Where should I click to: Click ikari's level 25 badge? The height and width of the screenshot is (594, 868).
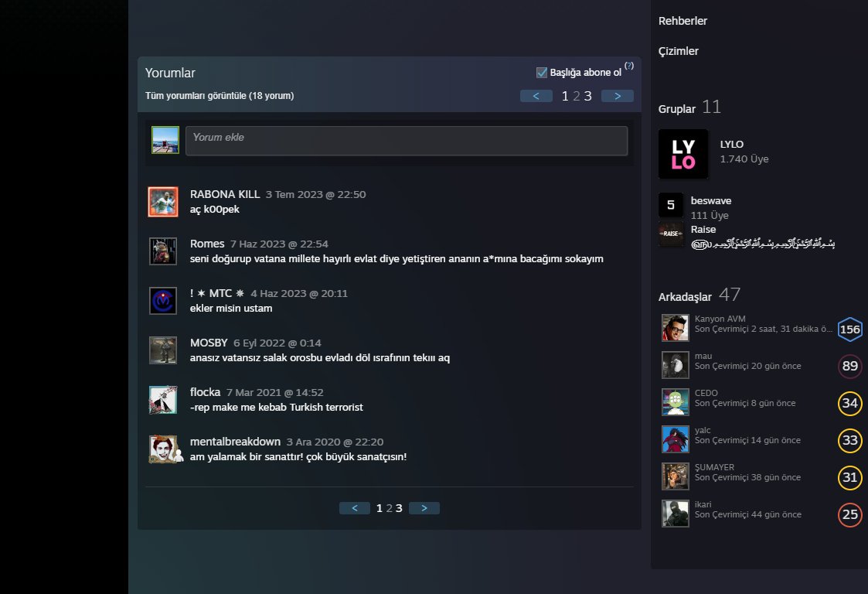[x=849, y=515]
